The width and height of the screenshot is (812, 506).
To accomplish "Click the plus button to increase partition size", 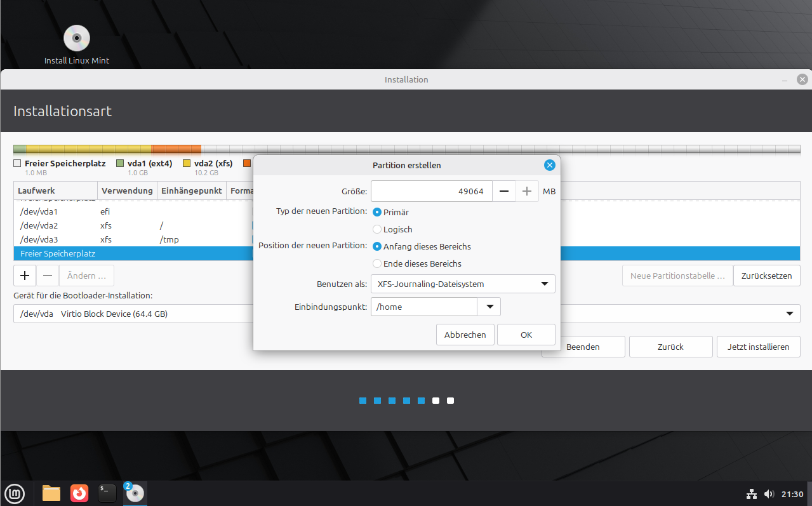I will [526, 191].
